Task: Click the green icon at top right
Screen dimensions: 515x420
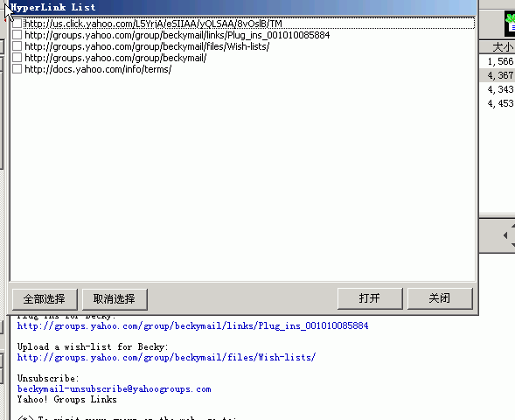Action: click(x=510, y=24)
